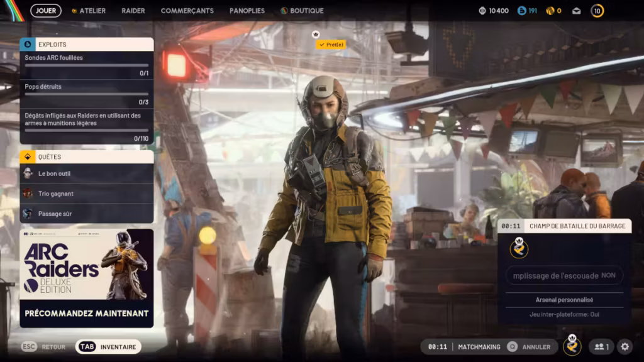Click the yellow Prêt(e) ready status badge
This screenshot has height=362, width=644.
click(x=331, y=45)
